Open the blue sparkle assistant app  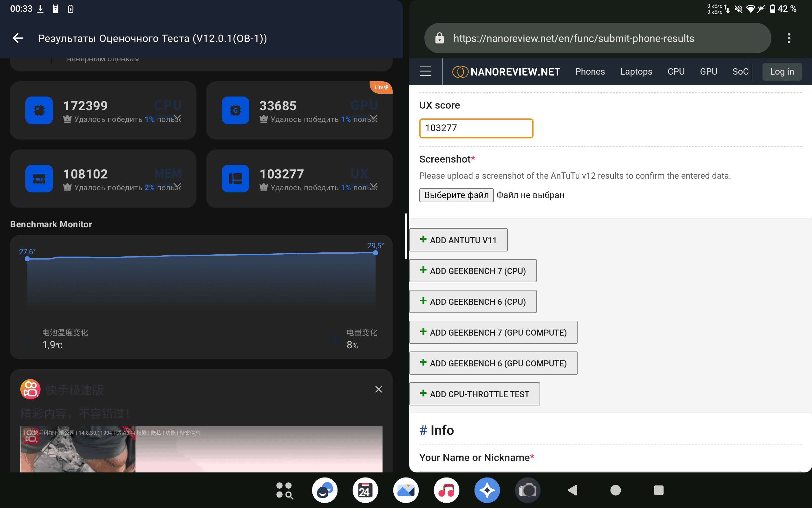[x=487, y=490]
